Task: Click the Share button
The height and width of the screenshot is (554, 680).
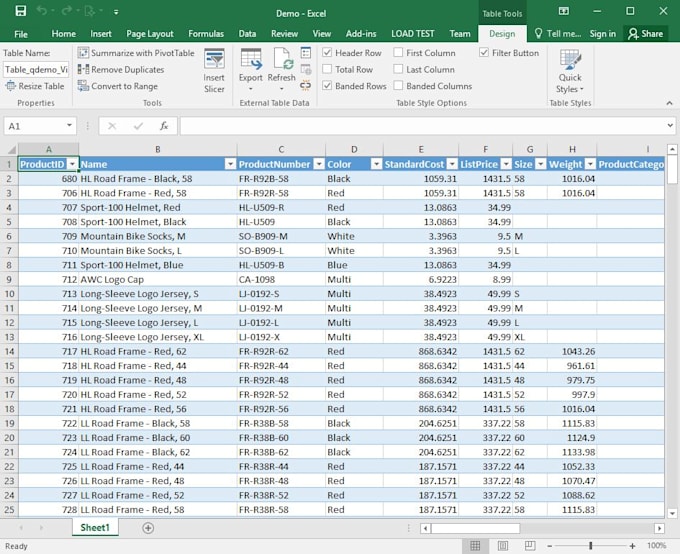Action: click(646, 34)
